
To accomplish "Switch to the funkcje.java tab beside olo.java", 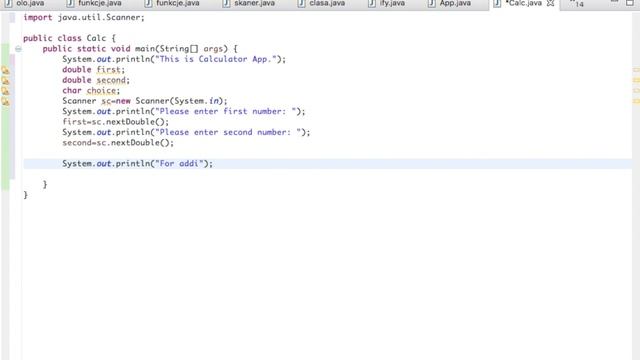I will (x=100, y=3).
